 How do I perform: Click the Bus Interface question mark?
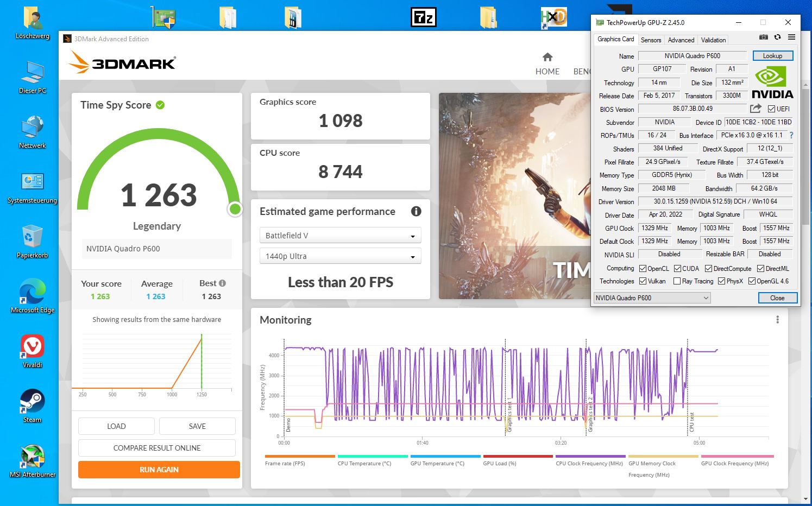click(791, 135)
